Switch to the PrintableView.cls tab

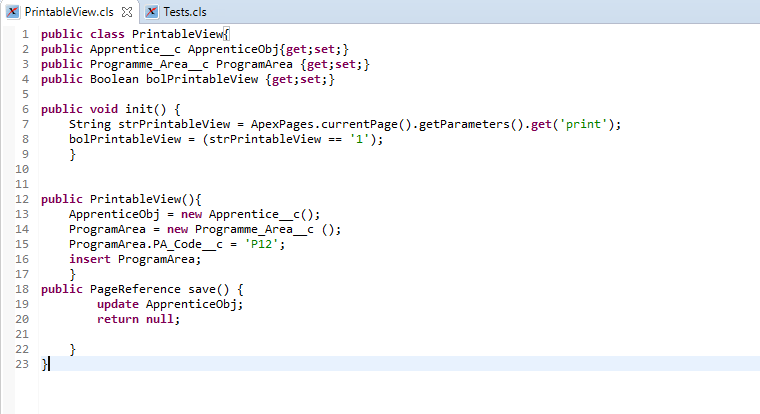pos(69,12)
